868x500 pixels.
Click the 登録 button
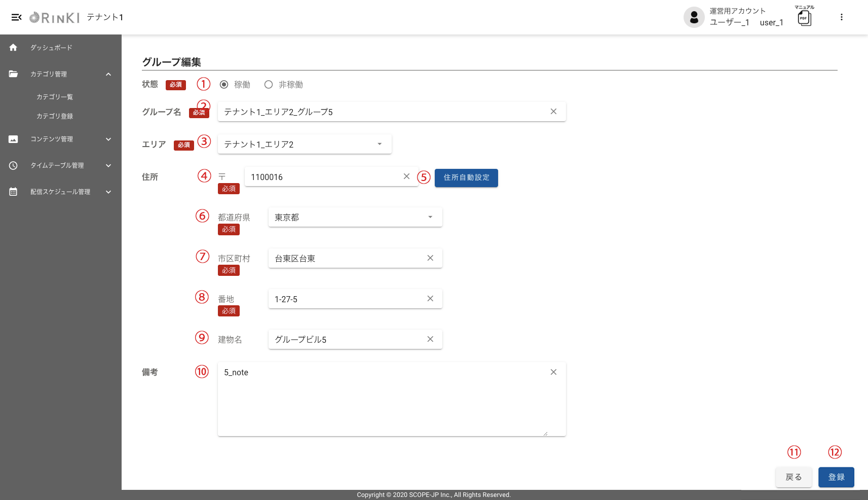pyautogui.click(x=836, y=477)
